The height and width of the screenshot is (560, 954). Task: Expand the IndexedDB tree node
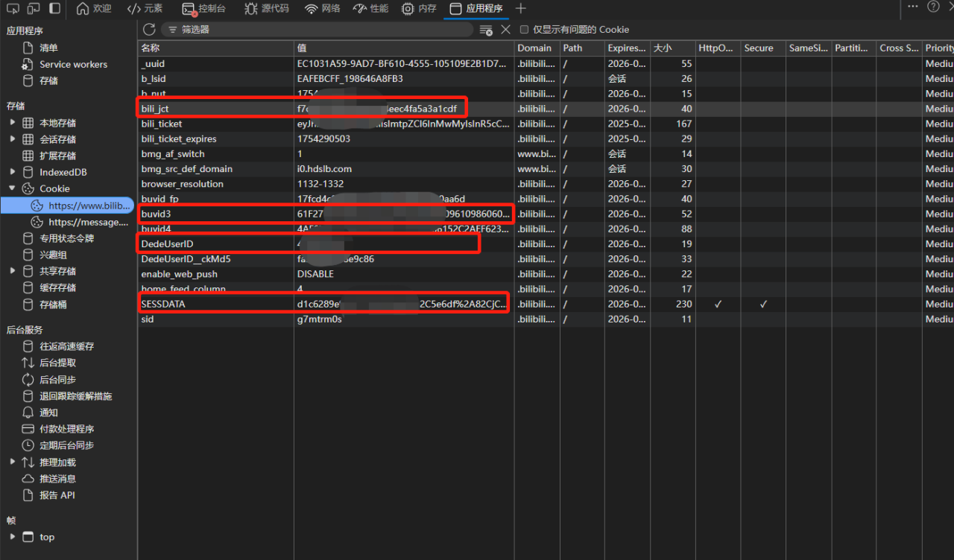(12, 172)
